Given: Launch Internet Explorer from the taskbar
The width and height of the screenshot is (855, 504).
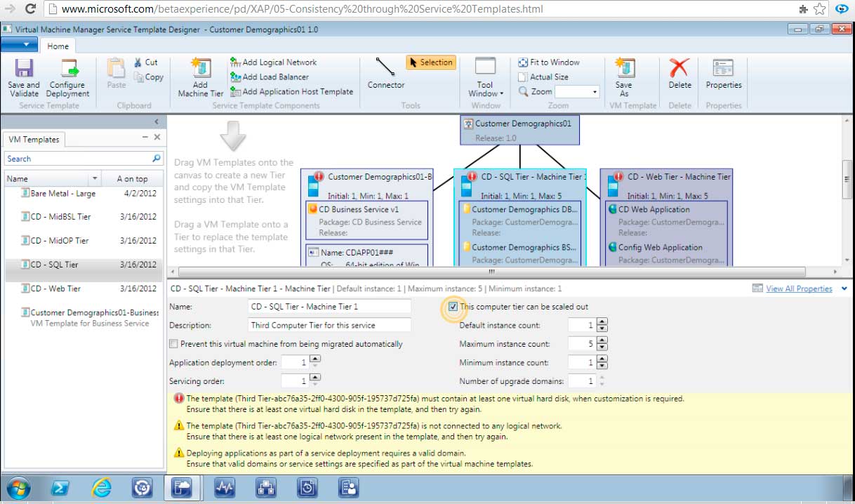Looking at the screenshot, I should (102, 488).
